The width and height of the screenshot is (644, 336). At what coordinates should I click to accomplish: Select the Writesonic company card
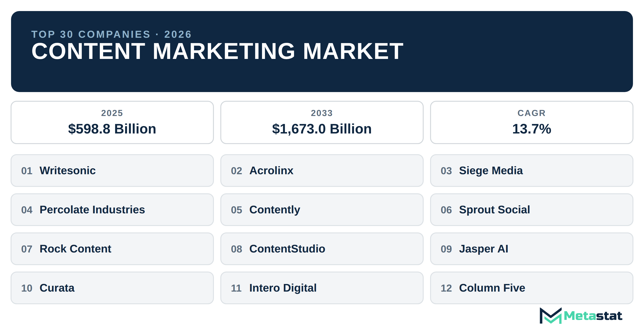[112, 171]
